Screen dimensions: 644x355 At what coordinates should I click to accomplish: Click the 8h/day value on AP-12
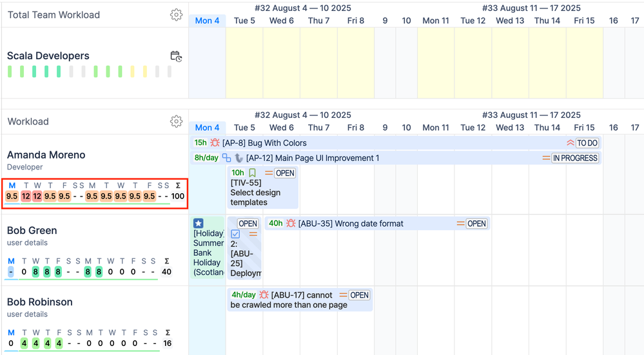tap(206, 158)
